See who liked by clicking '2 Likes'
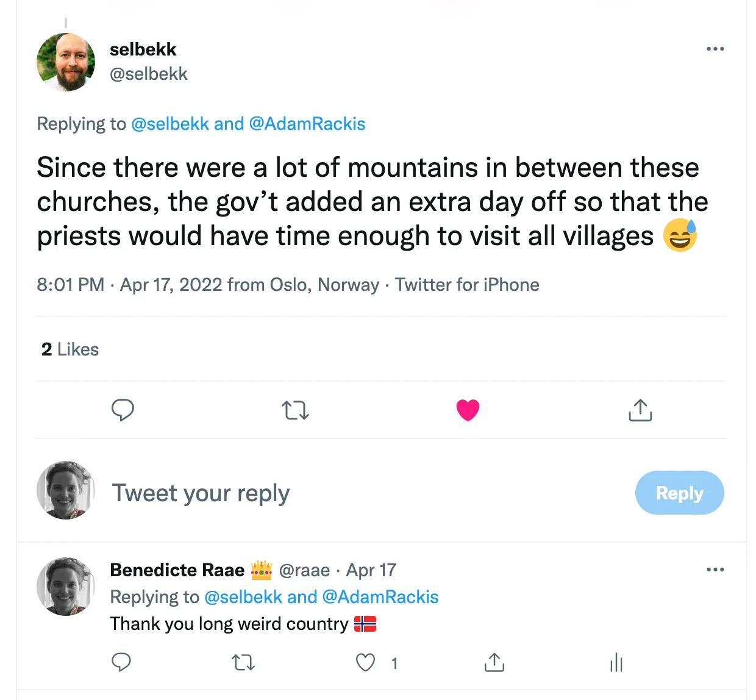The width and height of the screenshot is (756, 700). [70, 349]
